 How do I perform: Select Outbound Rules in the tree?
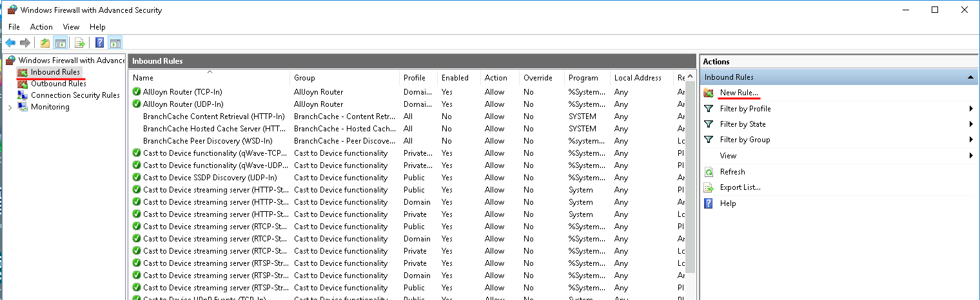pos(59,84)
